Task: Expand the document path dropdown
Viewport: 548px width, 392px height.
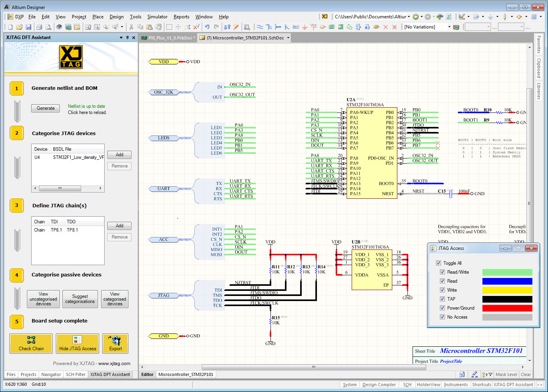Action: [409, 17]
